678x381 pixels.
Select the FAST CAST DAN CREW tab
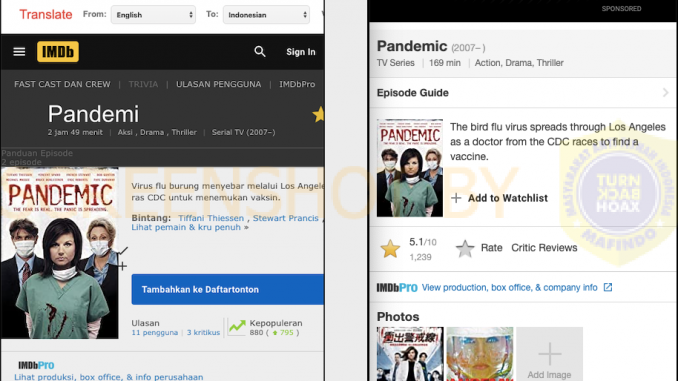point(62,84)
